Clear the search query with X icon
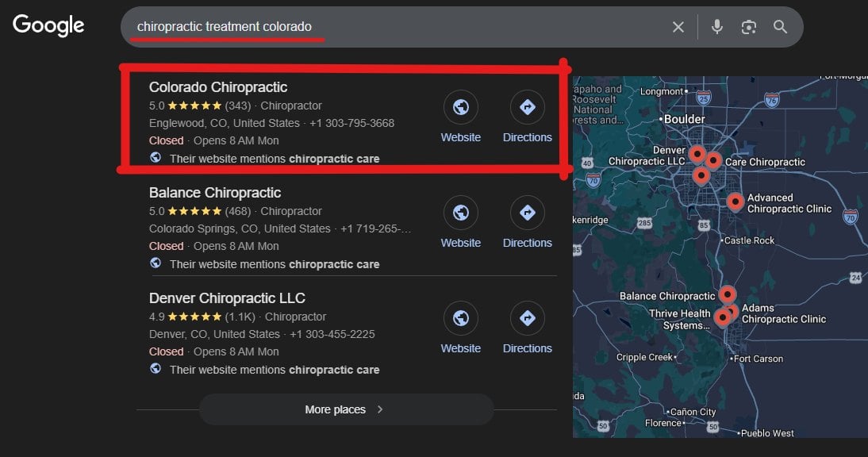Screen dimensions: 868x457 click(678, 27)
